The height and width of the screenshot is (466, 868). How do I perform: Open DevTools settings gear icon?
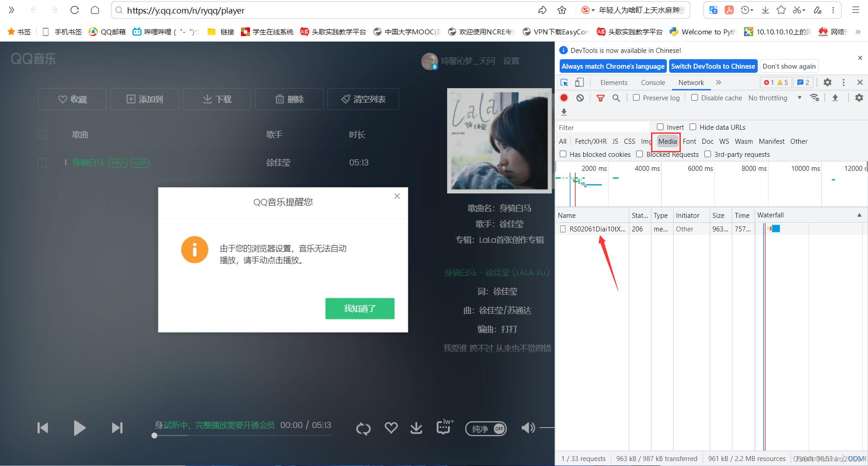pyautogui.click(x=827, y=82)
